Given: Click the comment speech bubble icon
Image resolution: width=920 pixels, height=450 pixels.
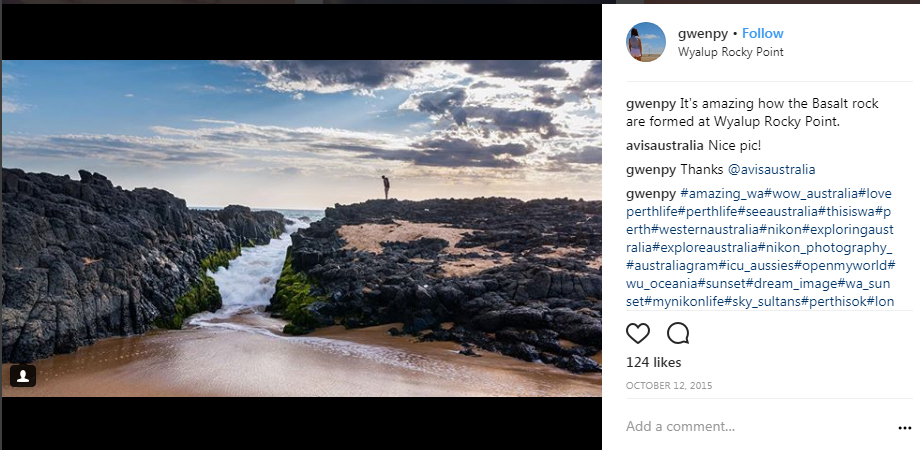Looking at the screenshot, I should [x=678, y=333].
